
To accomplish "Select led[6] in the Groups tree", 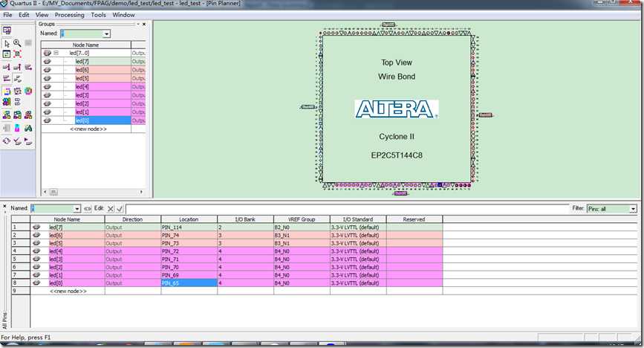I will coord(82,70).
